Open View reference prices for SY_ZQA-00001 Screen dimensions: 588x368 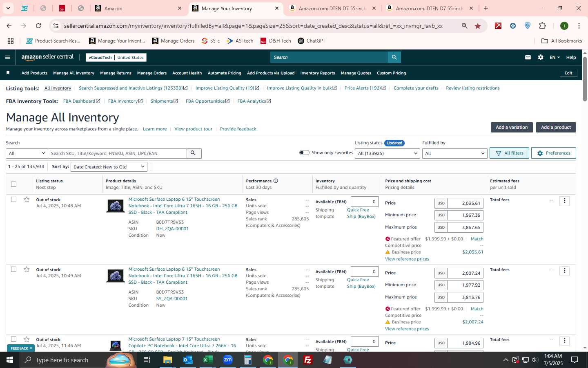point(407,329)
